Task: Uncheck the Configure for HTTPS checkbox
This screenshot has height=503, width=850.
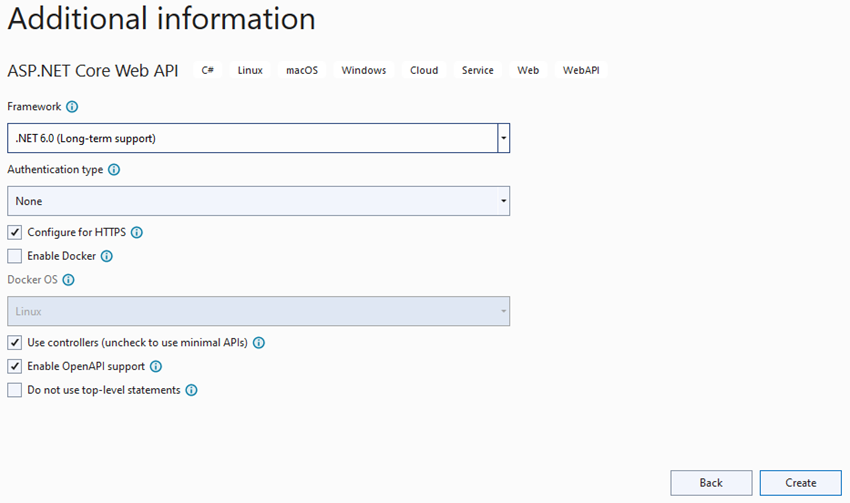Action: click(15, 233)
